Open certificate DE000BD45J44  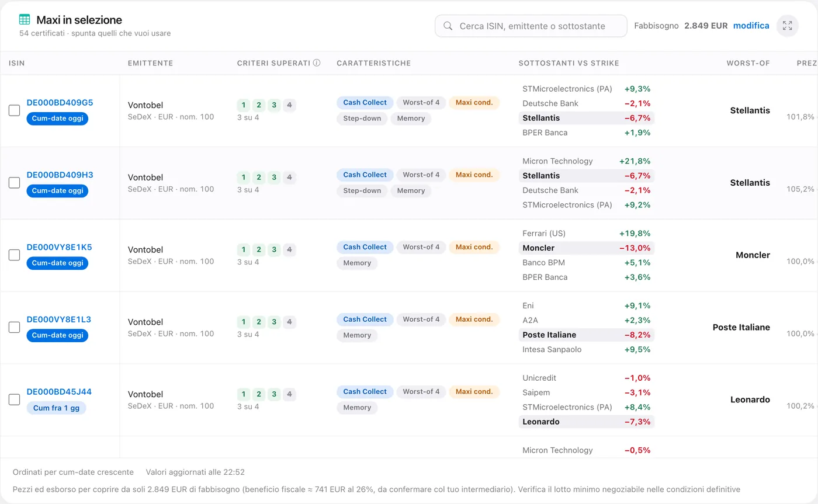[59, 392]
